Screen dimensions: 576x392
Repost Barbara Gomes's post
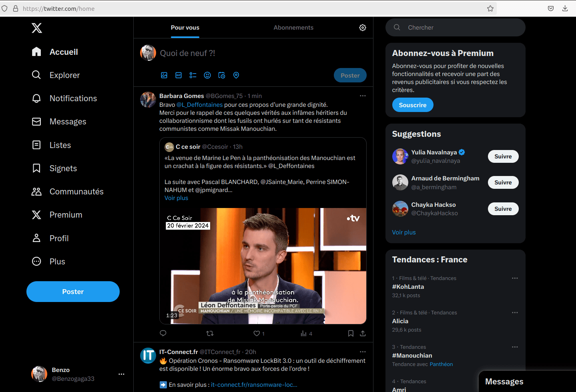210,333
